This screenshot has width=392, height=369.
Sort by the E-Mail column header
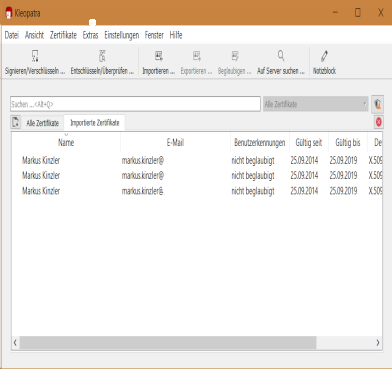point(175,142)
